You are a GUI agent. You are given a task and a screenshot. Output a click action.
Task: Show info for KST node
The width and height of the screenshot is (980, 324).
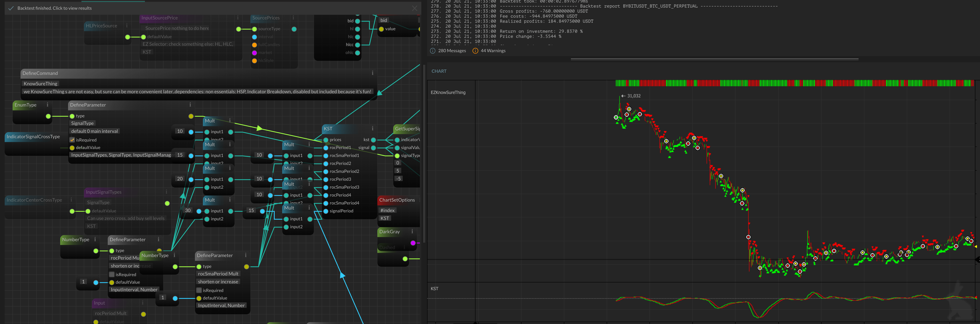pyautogui.click(x=373, y=128)
